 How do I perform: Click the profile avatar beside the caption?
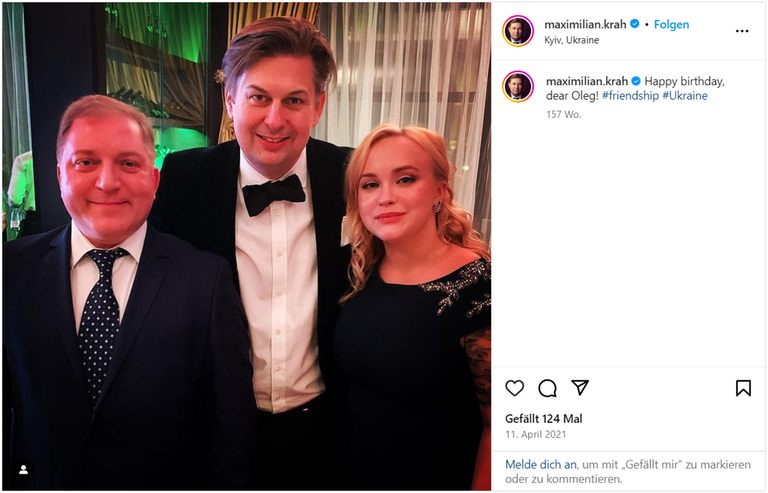tap(518, 86)
